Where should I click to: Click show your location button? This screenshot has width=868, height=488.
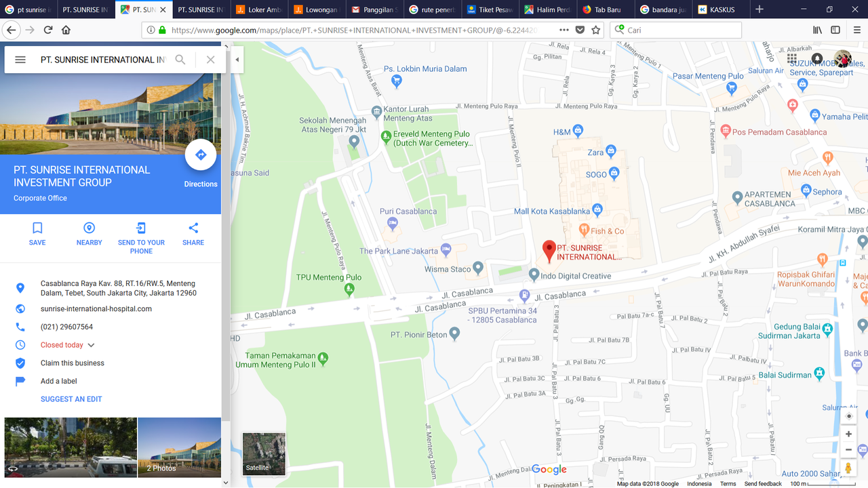pos(848,416)
